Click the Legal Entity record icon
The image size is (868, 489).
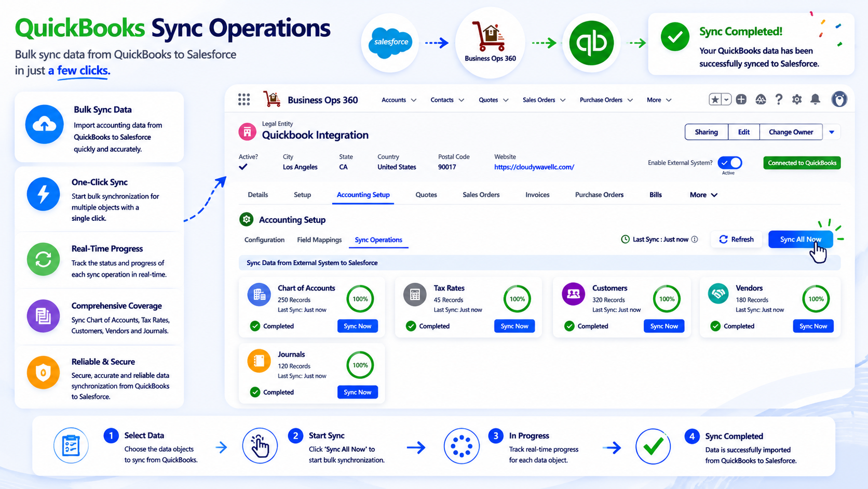click(x=247, y=131)
